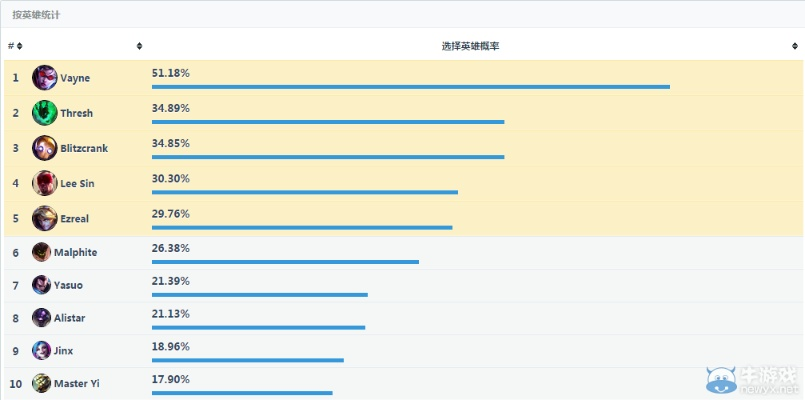
Task: Select the Blitzcrank champion icon
Action: click(x=45, y=148)
